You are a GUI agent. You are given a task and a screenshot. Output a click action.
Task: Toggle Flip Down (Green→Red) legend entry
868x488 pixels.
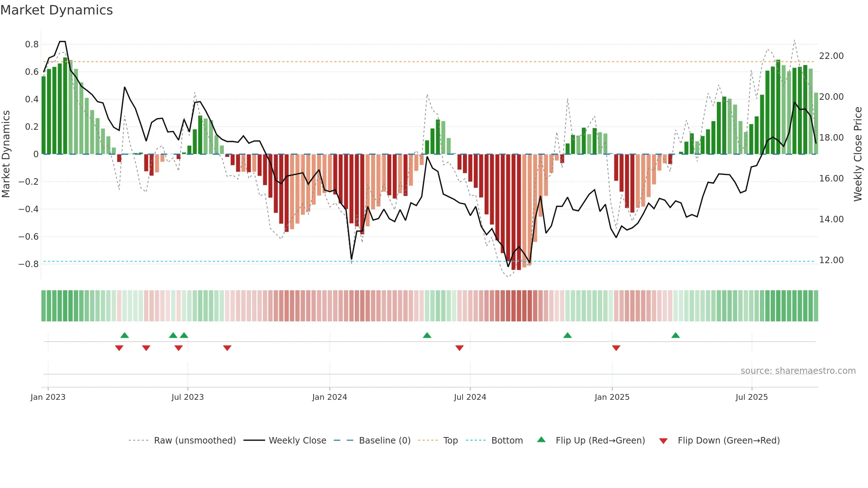click(x=719, y=440)
